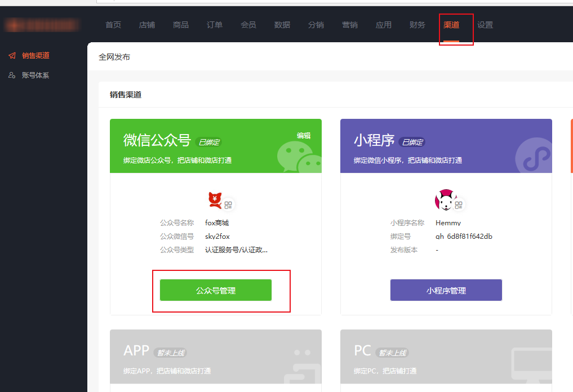Open QR code icon beside fox avatar
This screenshot has height=392, width=573.
coord(228,205)
